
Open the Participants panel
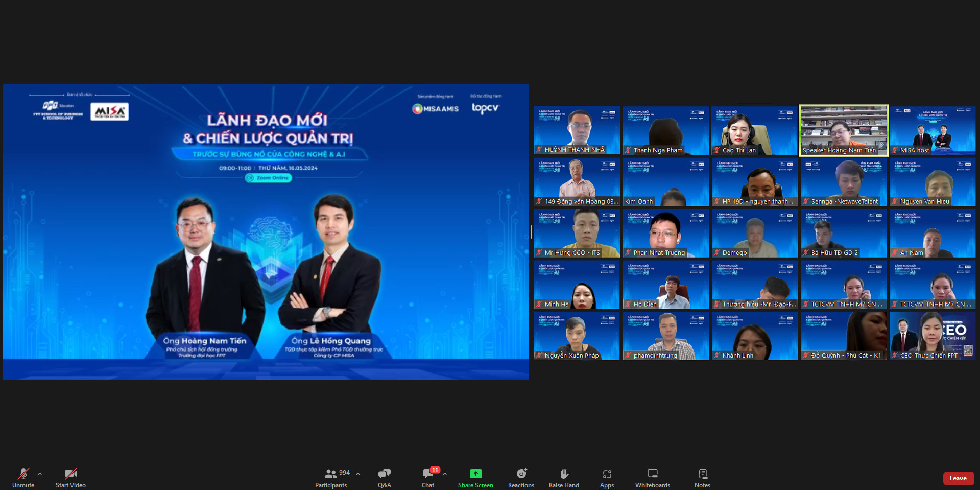331,478
